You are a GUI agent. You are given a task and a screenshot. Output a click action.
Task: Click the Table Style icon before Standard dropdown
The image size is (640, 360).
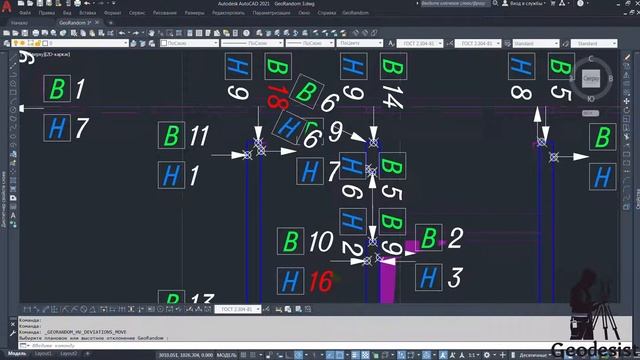click(507, 43)
